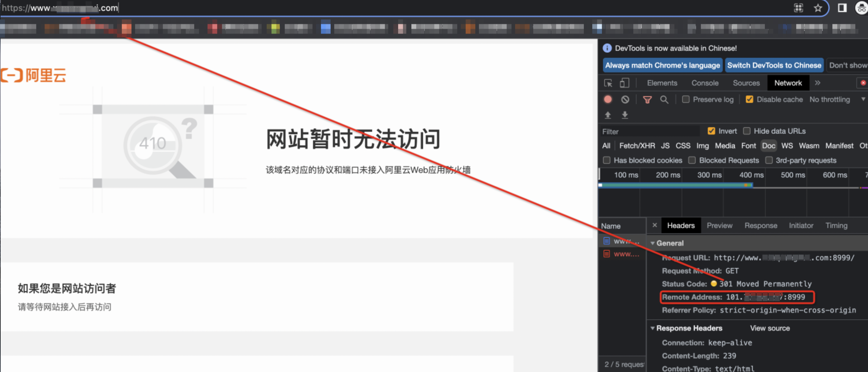This screenshot has height=372, width=868.
Task: Click Switch DevTools to Chinese button
Action: (774, 65)
